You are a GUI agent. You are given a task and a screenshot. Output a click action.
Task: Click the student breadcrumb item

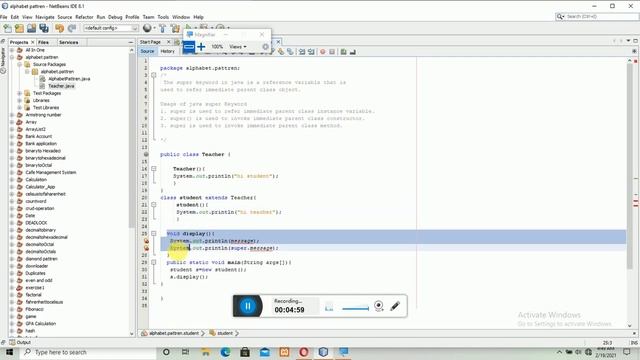coord(224,333)
